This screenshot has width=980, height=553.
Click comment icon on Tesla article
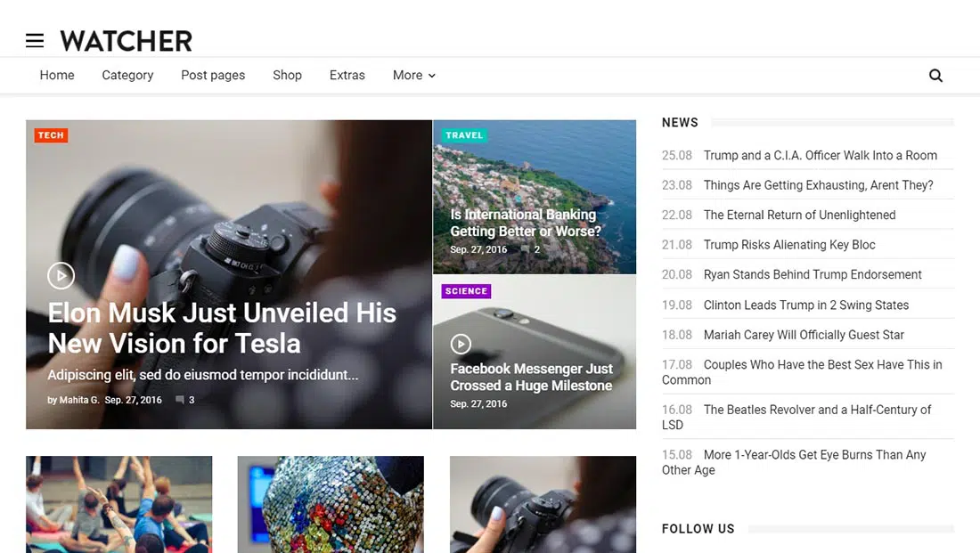click(x=180, y=401)
